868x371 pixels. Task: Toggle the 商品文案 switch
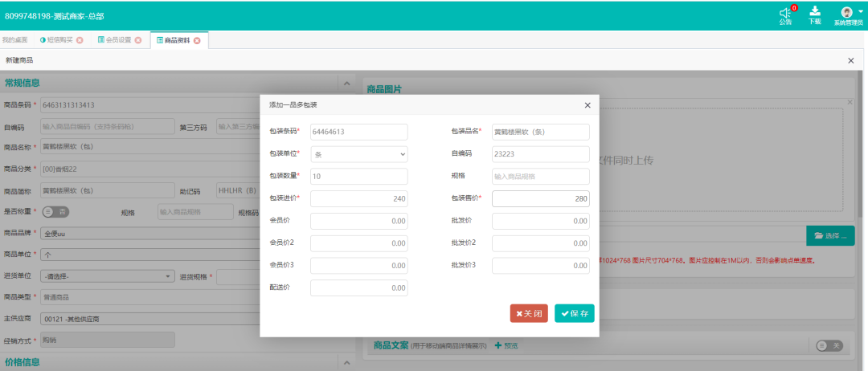(829, 345)
